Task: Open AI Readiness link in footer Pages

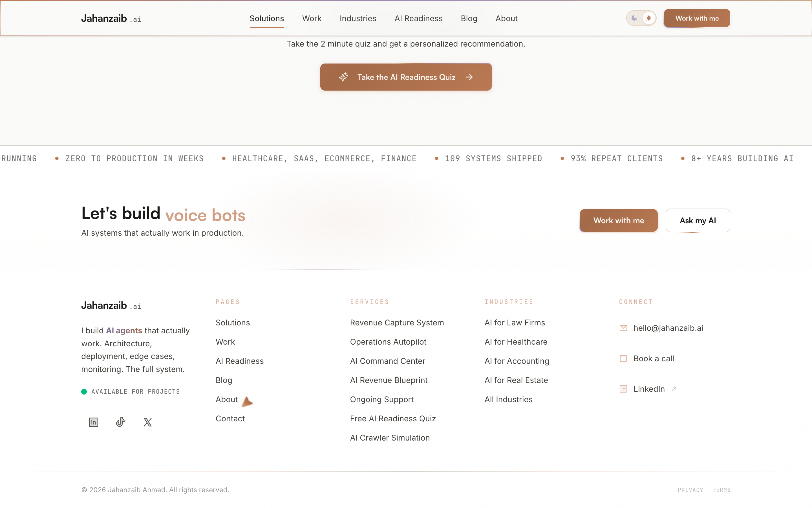Action: point(240,361)
